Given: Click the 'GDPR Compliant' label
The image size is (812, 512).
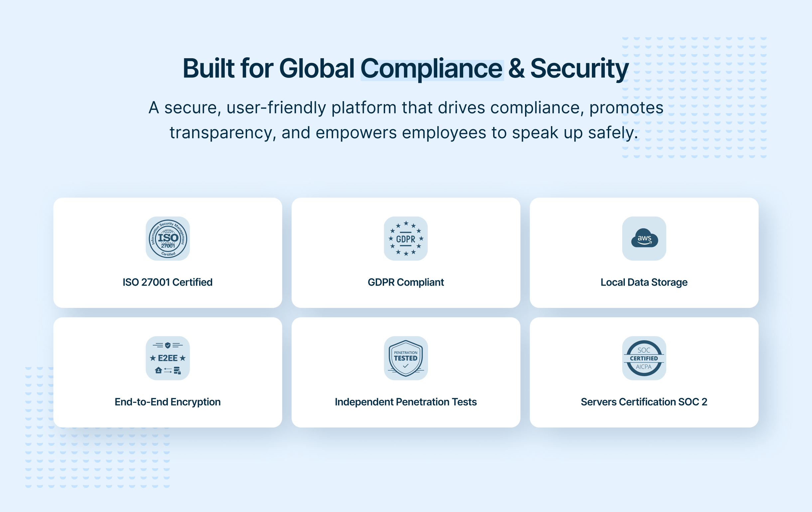Looking at the screenshot, I should 406,282.
